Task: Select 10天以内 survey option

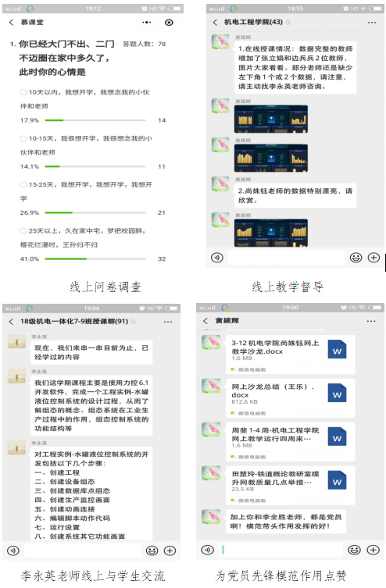Action: [23, 92]
